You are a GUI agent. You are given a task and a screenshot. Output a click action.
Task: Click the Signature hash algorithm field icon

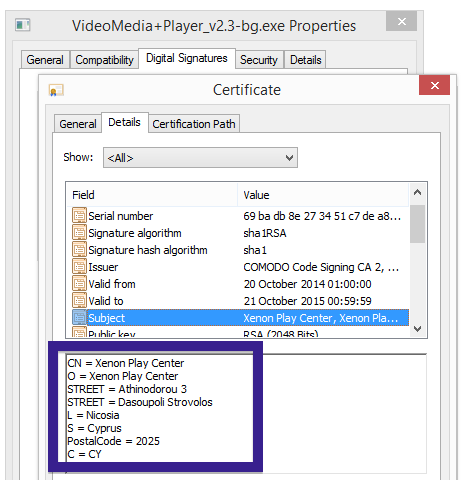pyautogui.click(x=79, y=250)
